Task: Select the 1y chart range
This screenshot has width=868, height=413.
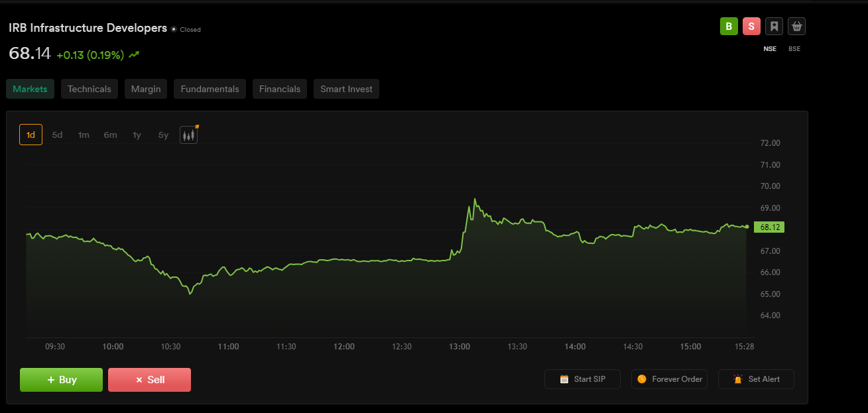Action: pos(137,135)
